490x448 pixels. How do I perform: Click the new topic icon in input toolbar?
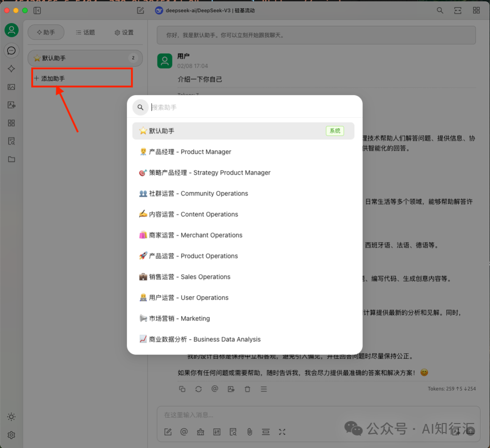[x=168, y=432]
